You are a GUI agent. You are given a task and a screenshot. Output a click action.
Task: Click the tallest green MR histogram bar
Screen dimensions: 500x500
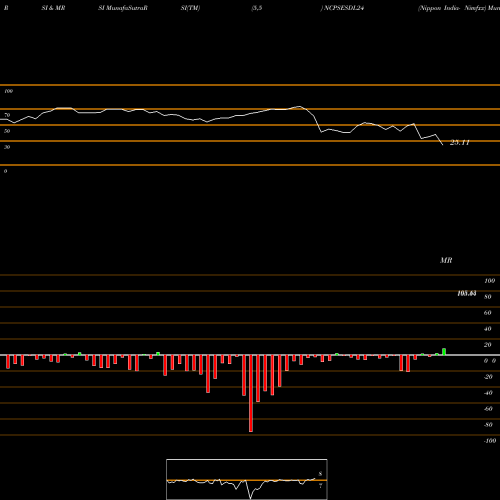pyautogui.click(x=444, y=352)
